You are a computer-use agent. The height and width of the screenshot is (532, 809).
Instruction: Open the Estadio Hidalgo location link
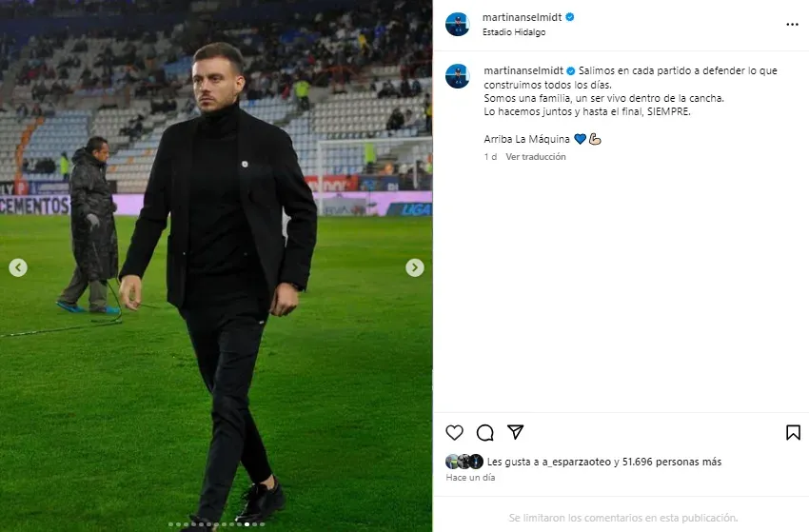point(515,32)
